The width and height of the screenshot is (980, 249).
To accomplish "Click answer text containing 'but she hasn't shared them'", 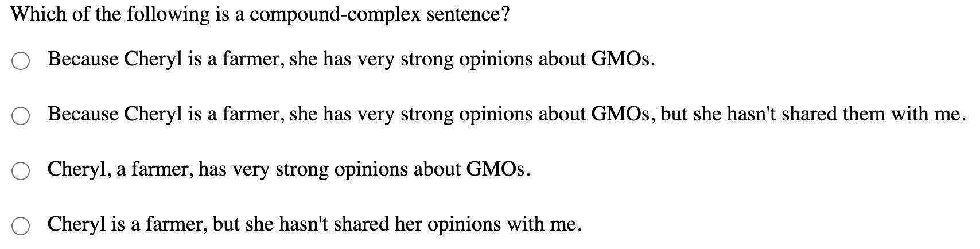I will point(507,115).
